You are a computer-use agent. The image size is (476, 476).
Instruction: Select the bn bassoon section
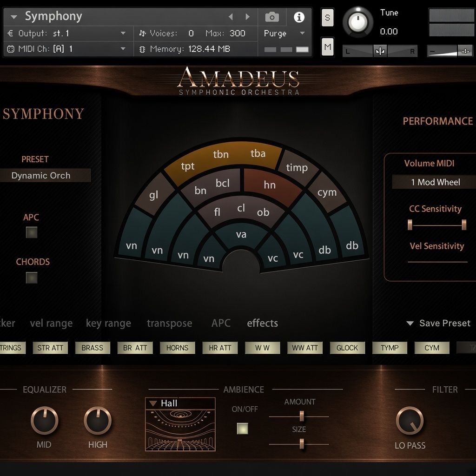(200, 190)
